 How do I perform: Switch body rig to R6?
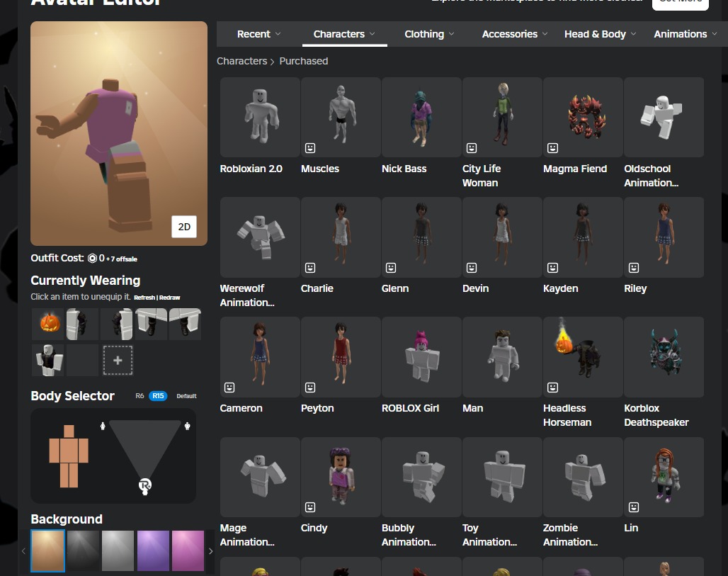pyautogui.click(x=140, y=396)
